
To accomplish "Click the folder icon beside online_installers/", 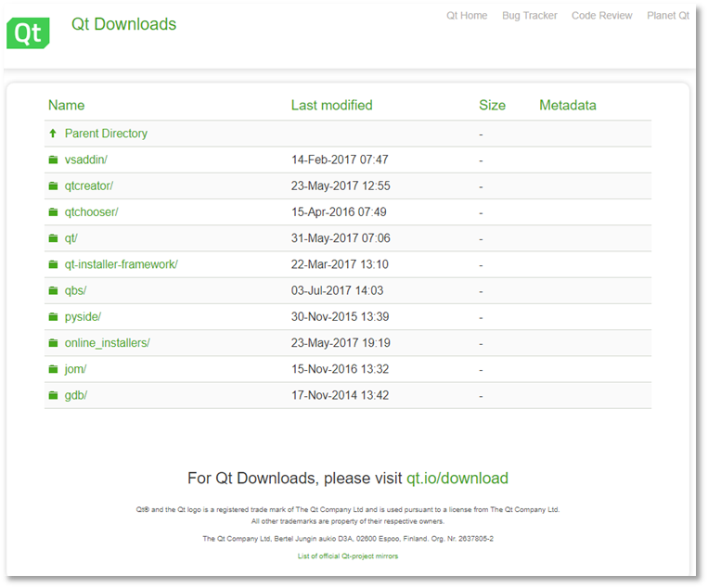I will [53, 342].
